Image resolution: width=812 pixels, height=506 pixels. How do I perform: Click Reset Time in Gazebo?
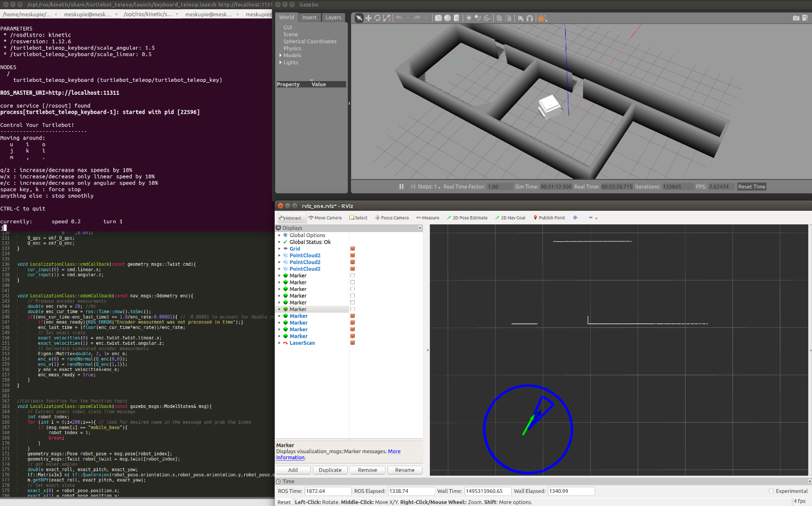click(752, 187)
